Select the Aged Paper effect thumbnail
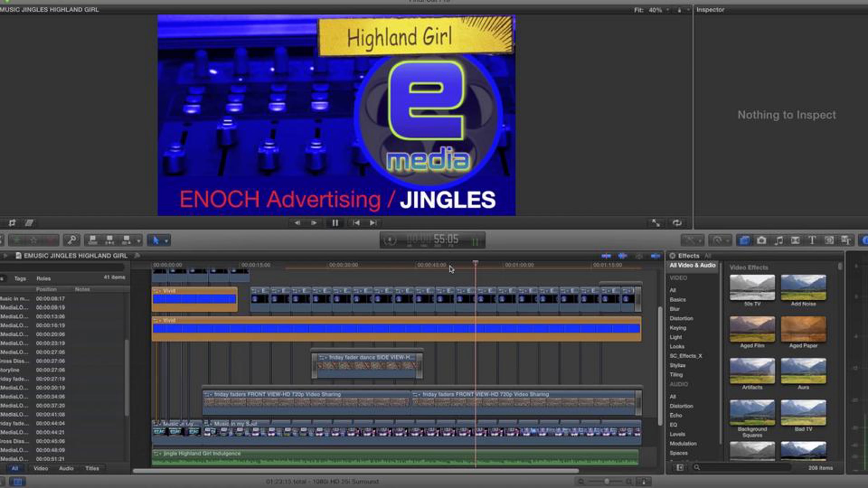Screen dimensions: 868x488 pyautogui.click(x=803, y=329)
